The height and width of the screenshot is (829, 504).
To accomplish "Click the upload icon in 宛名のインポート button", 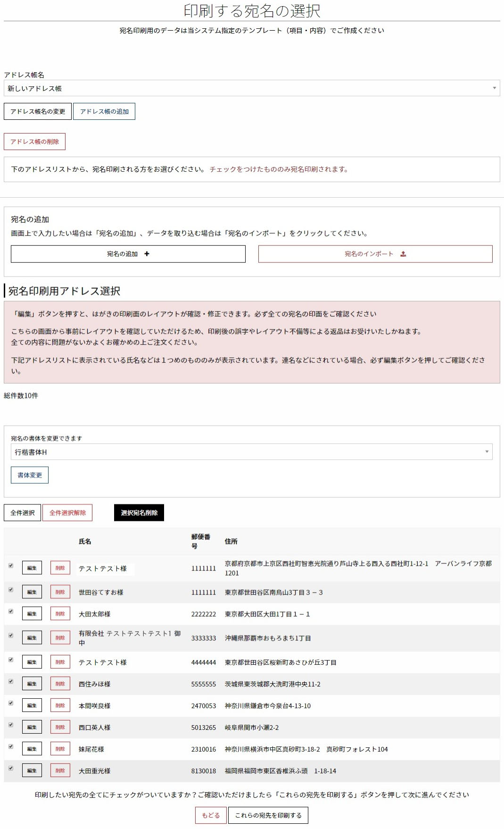I will tap(403, 254).
